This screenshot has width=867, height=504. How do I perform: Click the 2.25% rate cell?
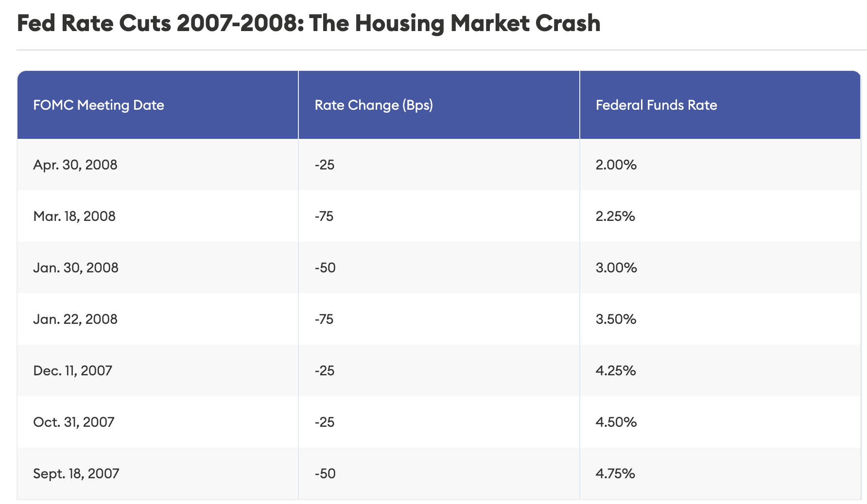[x=615, y=216]
